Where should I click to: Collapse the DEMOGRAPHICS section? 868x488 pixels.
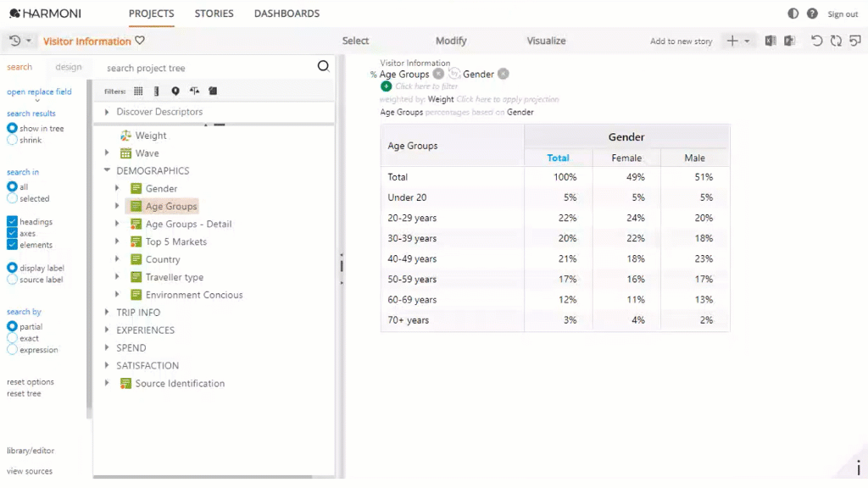[107, 171]
